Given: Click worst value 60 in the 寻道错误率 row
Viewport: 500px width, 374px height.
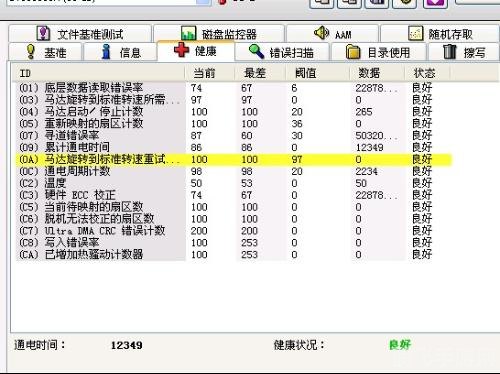Looking at the screenshot, I should tap(247, 136).
